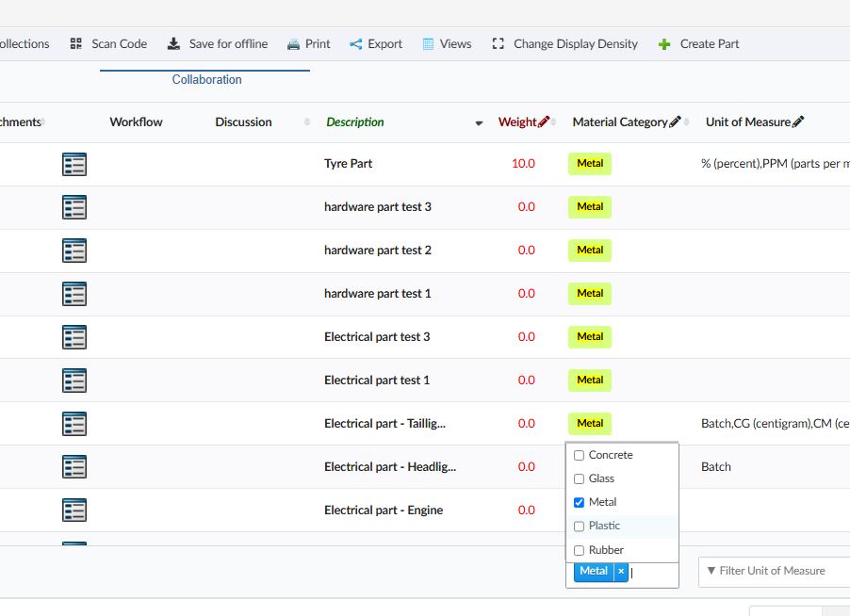The height and width of the screenshot is (616, 850).
Task: Click pencil edit icon beside Weight header
Action: coord(544,122)
